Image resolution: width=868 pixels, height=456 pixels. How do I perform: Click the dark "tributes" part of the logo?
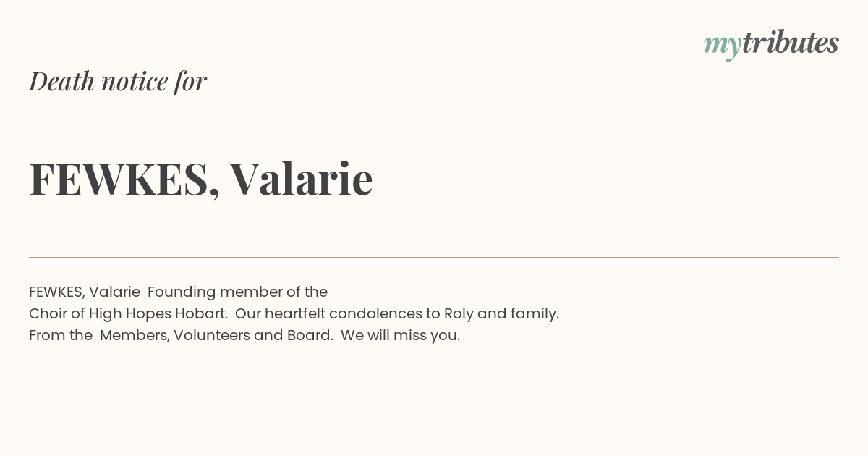click(791, 43)
